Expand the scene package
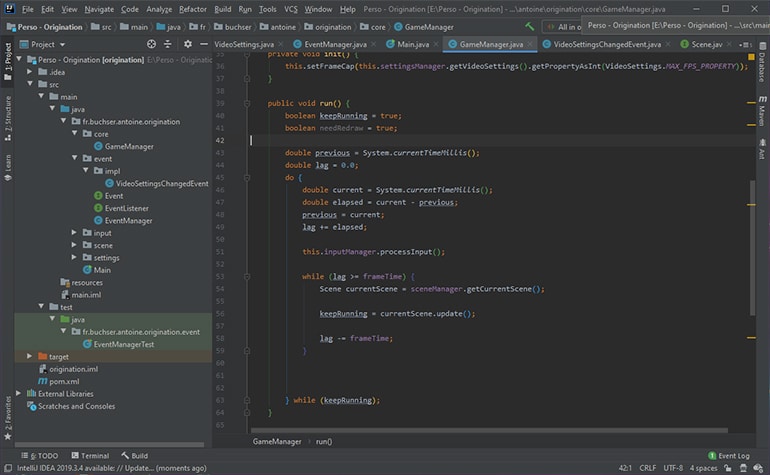770x475 pixels. [x=75, y=245]
